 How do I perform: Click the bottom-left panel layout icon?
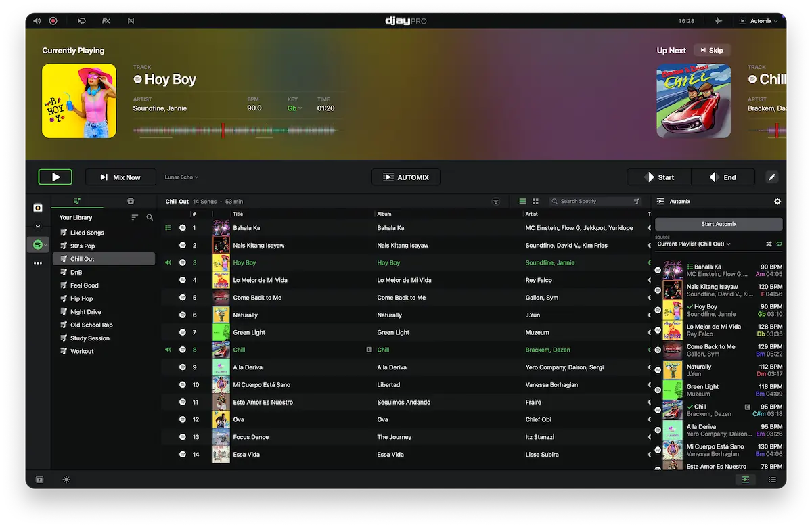tap(40, 480)
